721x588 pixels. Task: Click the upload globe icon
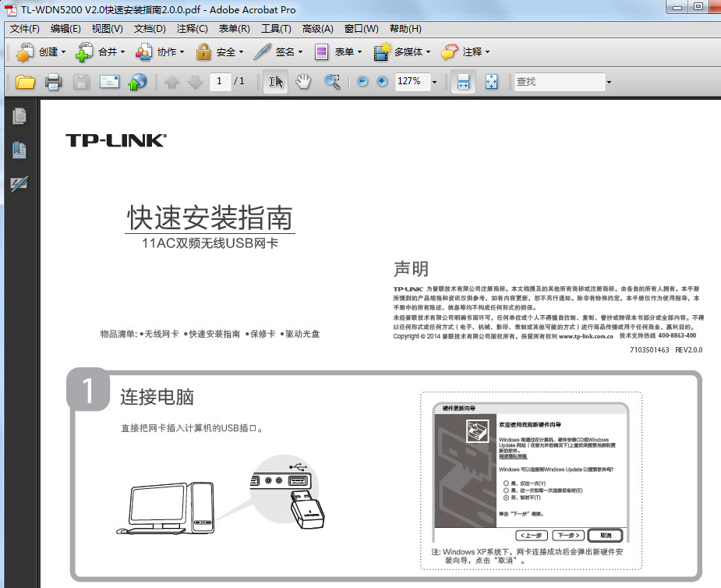(137, 82)
